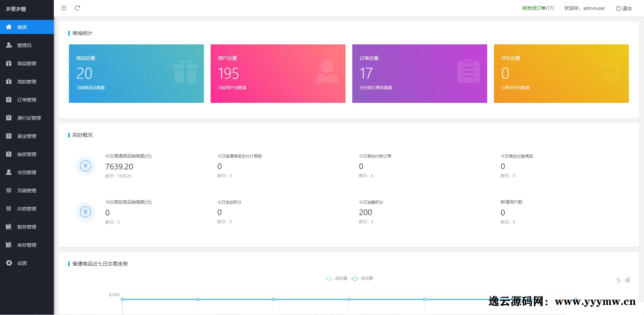Screen dimensions: 644x315
Task: Click the user icon beside 会员管理
Action: [x=9, y=172]
